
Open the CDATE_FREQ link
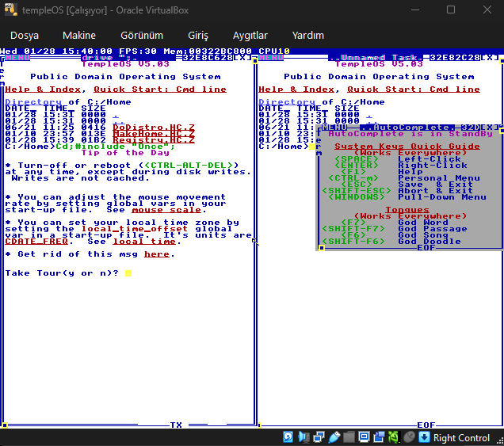[x=36, y=242]
